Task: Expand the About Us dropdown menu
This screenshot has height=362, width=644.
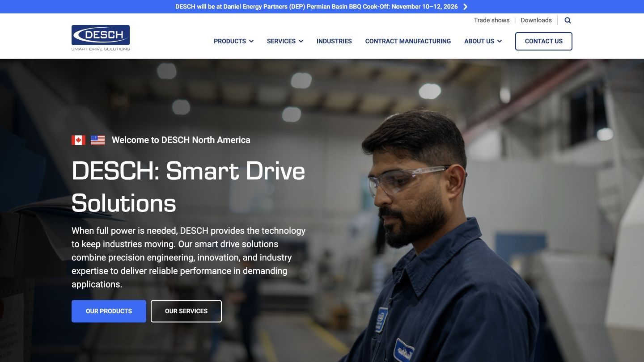Action: (x=483, y=41)
